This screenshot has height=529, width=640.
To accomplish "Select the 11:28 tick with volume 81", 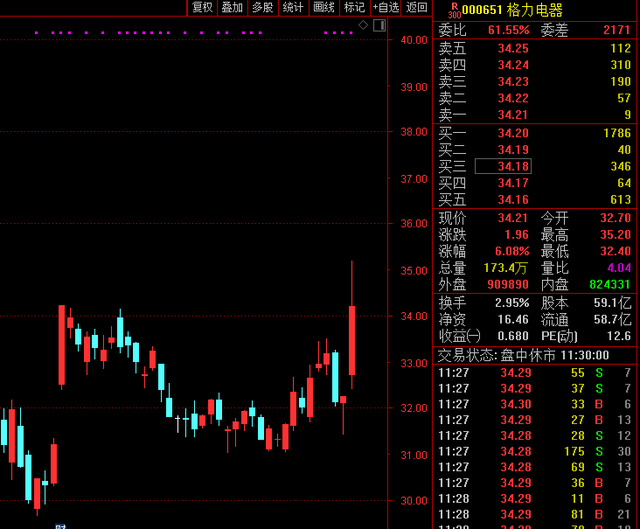I will (535, 514).
